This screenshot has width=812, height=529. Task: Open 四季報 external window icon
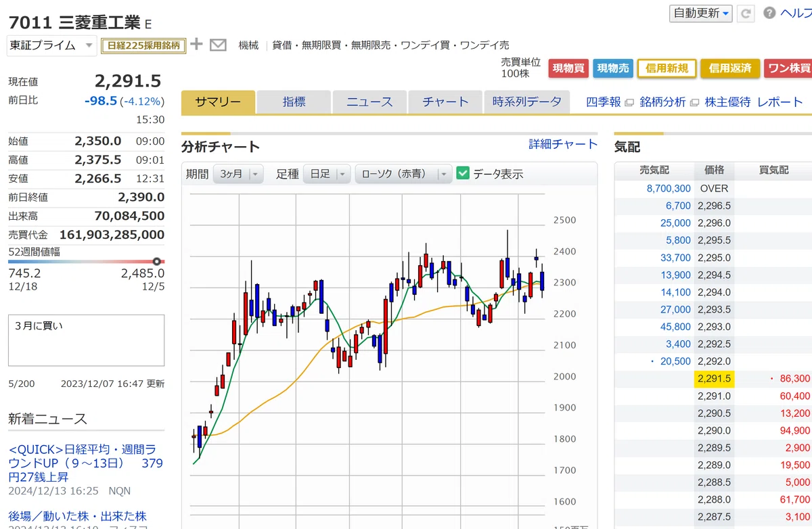tap(629, 103)
